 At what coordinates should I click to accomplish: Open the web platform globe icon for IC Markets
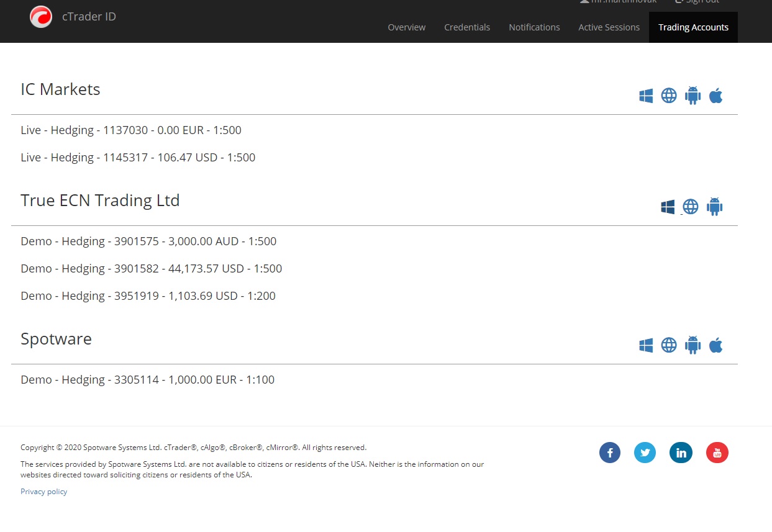(669, 96)
